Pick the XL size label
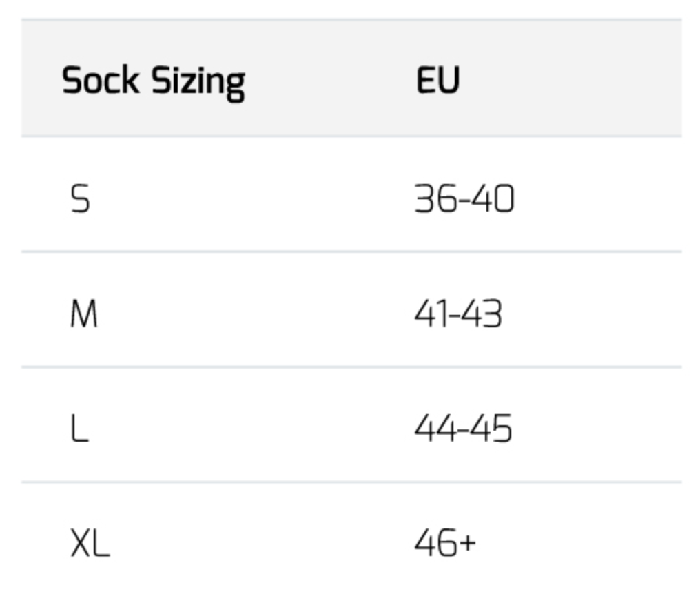 [90, 544]
